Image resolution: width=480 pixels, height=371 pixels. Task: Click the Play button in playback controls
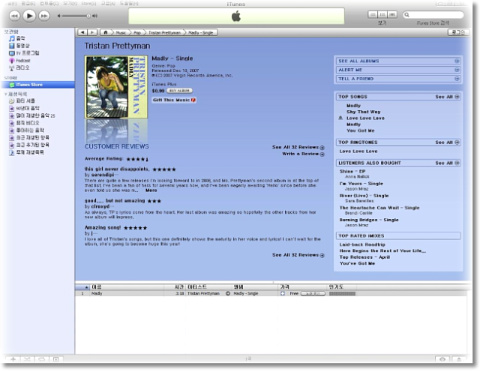click(x=29, y=15)
